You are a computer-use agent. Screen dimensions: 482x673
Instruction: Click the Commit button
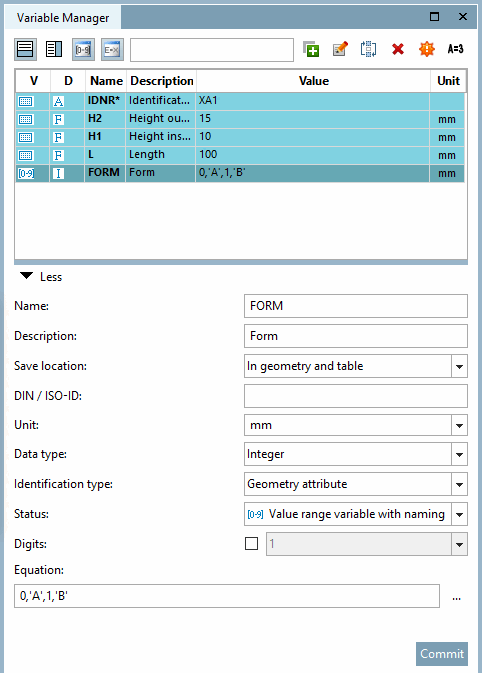tap(442, 654)
